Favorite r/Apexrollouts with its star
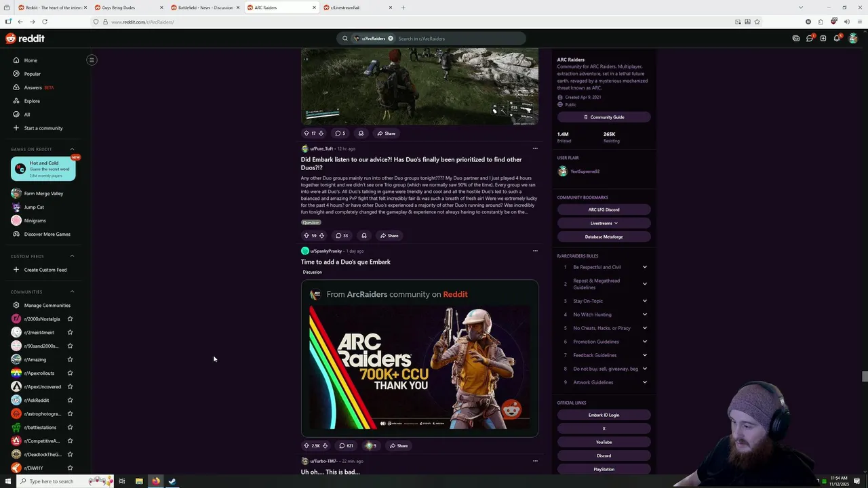The image size is (868, 488). 70,373
